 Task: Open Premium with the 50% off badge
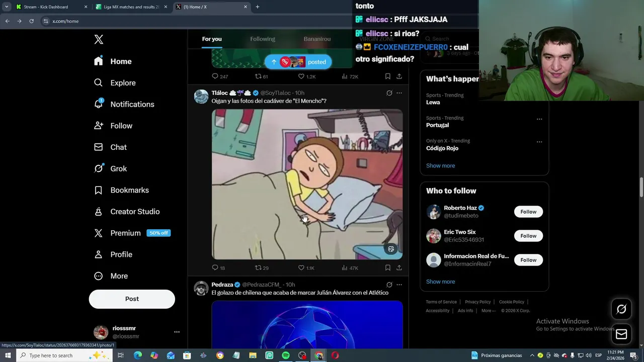coord(132,233)
